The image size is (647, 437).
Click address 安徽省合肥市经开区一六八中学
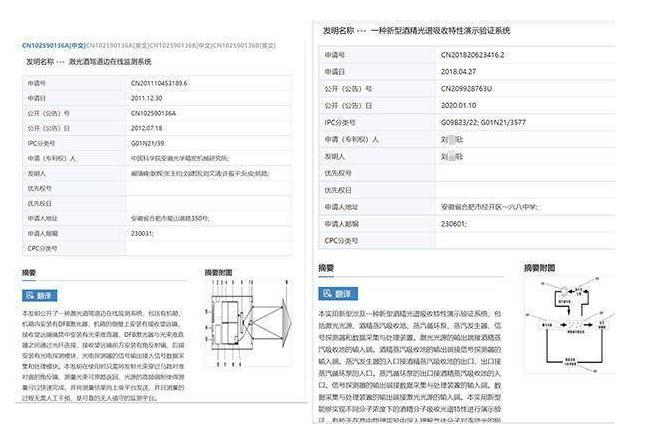tap(489, 207)
